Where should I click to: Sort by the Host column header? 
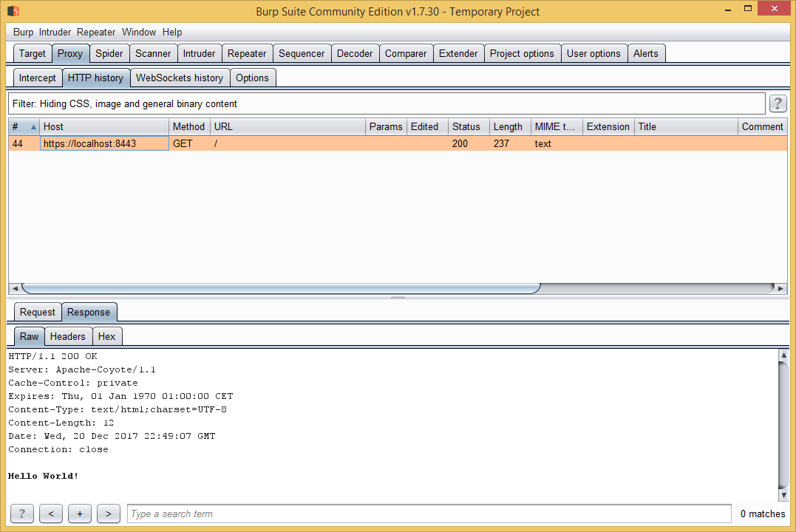(104, 127)
